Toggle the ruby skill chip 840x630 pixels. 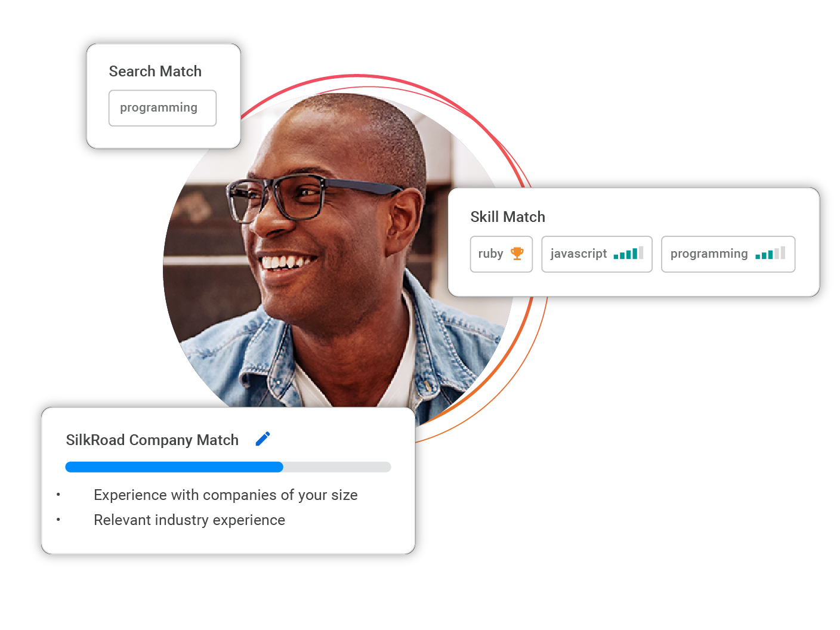pos(501,254)
